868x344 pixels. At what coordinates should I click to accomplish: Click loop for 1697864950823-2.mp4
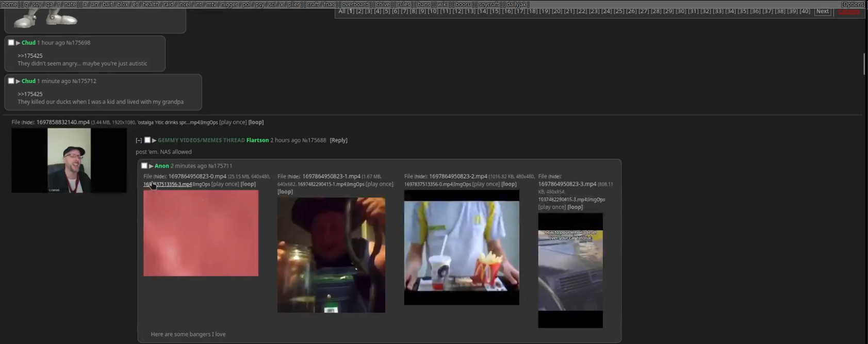click(509, 184)
